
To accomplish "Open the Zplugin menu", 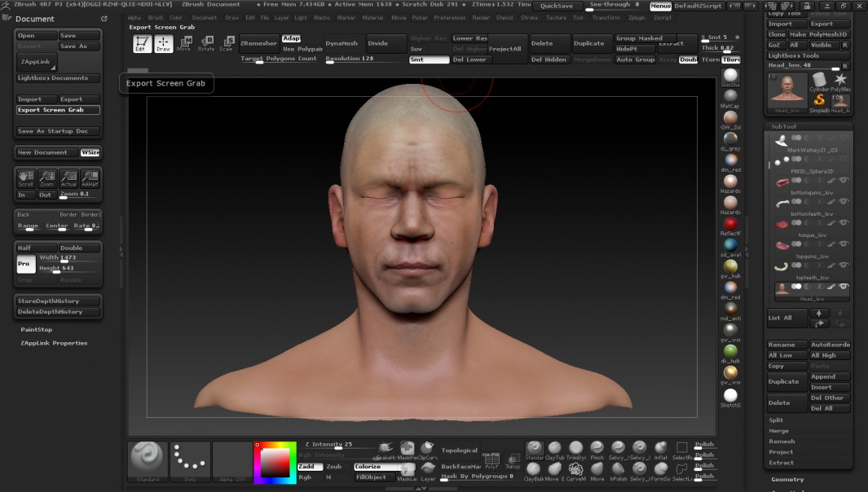I will (637, 18).
